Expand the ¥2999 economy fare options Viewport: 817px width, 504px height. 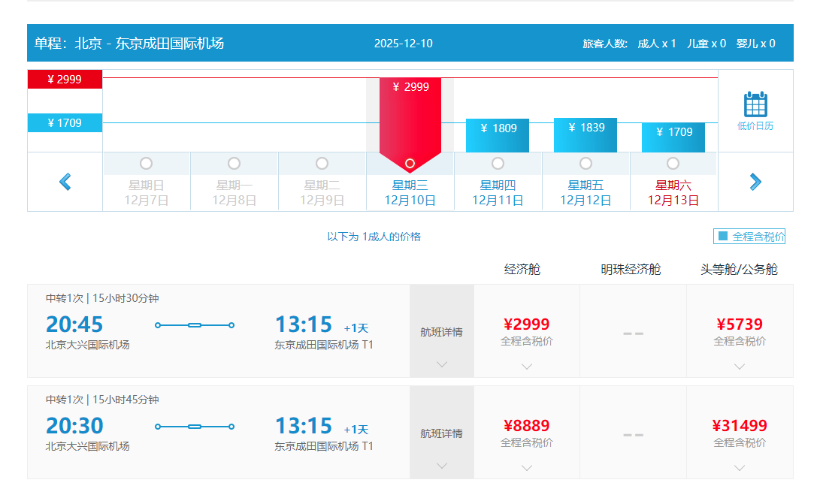(527, 366)
